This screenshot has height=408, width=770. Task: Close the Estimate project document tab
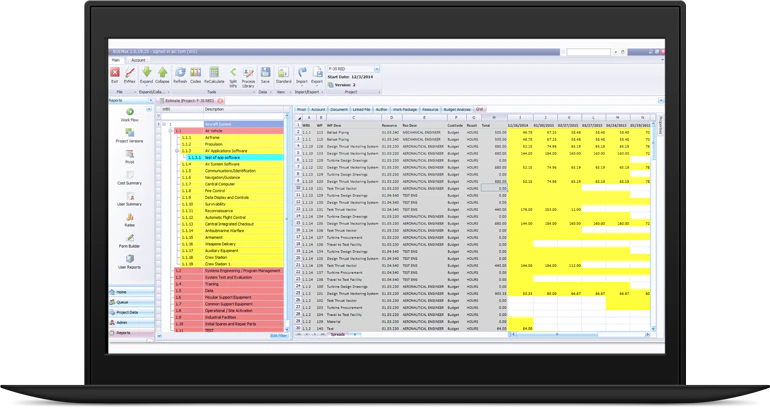point(220,101)
